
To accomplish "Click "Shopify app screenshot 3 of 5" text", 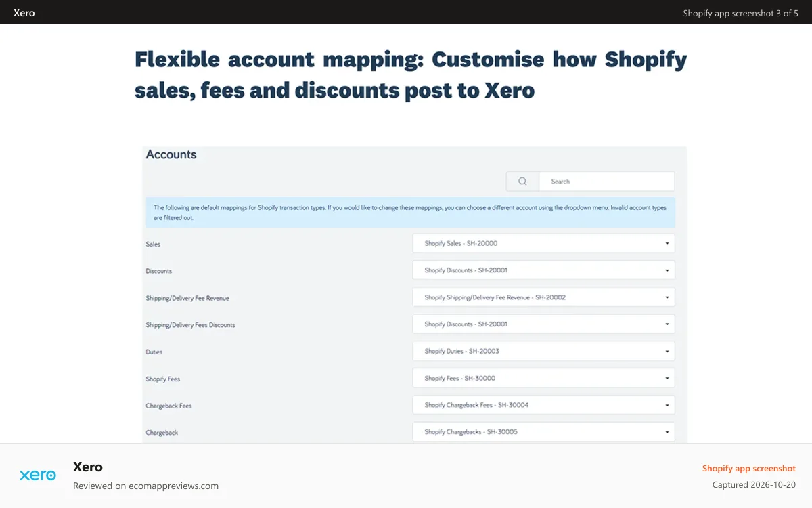I will 740,13.
